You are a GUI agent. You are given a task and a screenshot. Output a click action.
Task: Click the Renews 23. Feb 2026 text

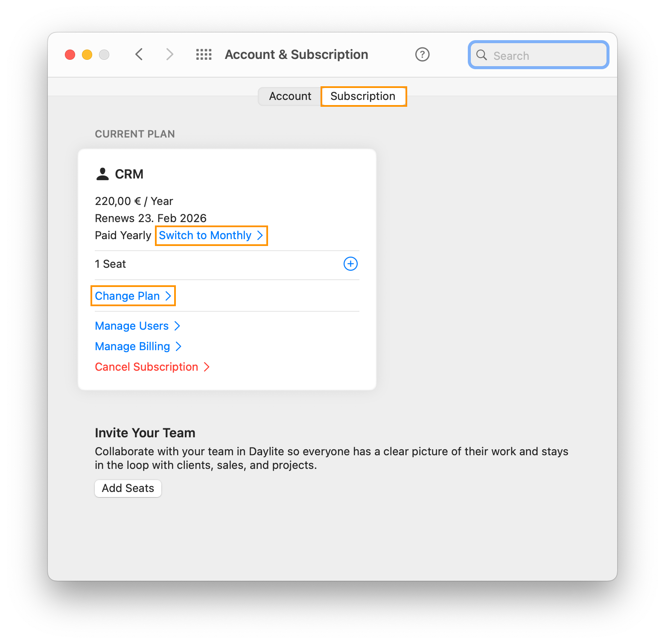coord(151,218)
